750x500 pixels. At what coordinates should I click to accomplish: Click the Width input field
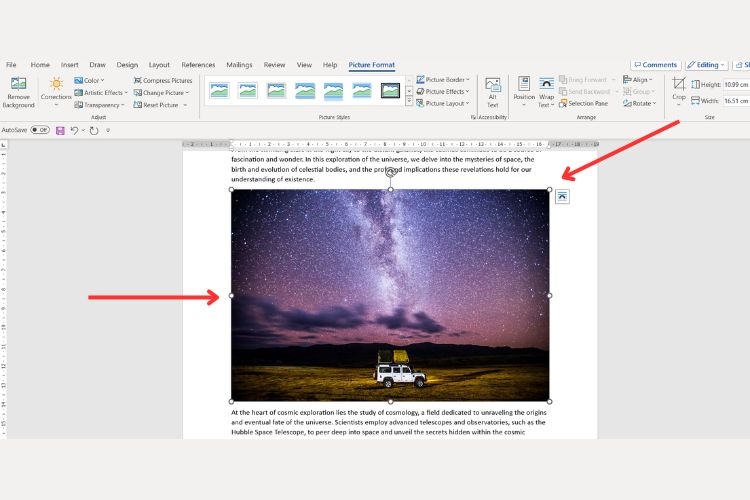(736, 101)
